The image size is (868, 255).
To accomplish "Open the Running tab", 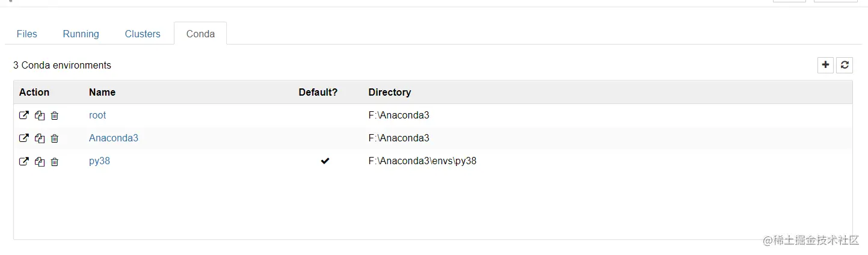I will (x=81, y=34).
